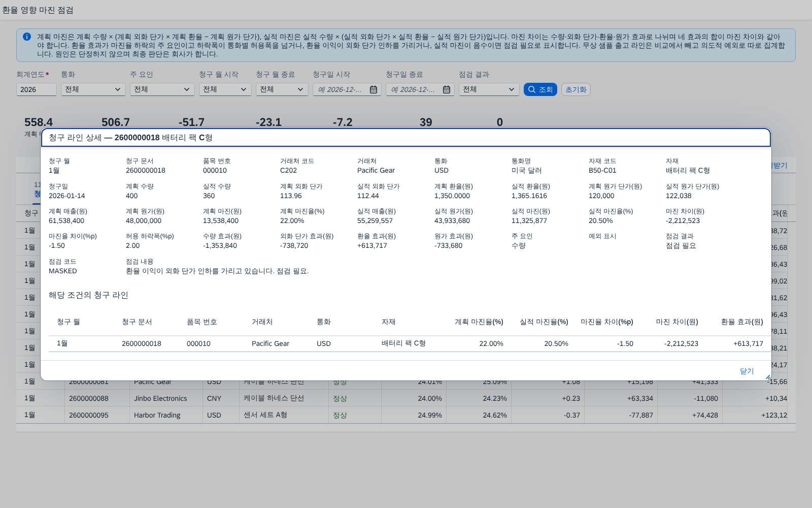Click the C202 거래처 코드 value

(288, 170)
